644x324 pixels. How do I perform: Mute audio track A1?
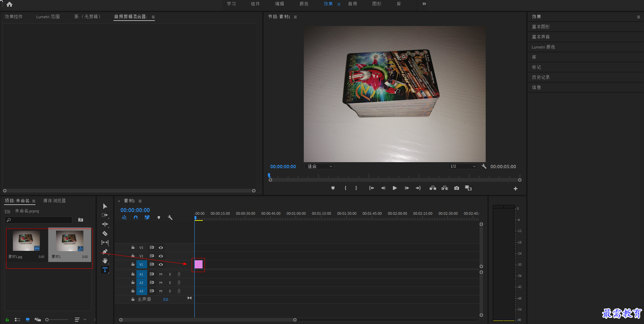(x=161, y=274)
